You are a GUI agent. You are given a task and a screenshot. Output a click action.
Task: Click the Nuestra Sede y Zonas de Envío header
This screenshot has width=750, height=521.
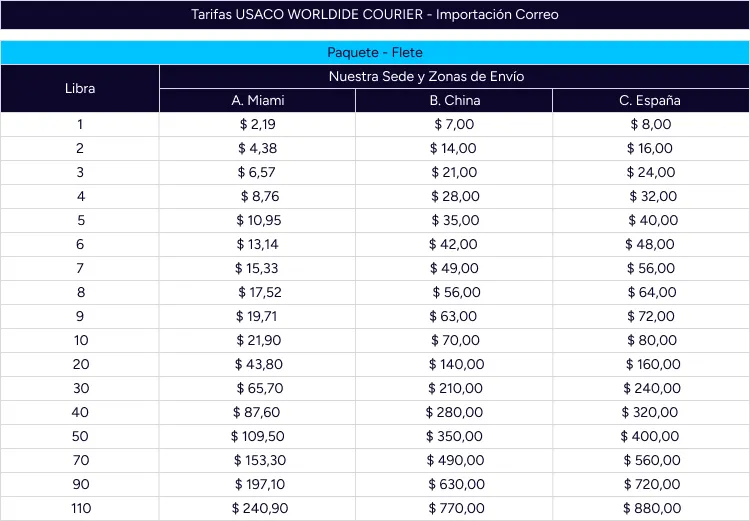pos(454,76)
